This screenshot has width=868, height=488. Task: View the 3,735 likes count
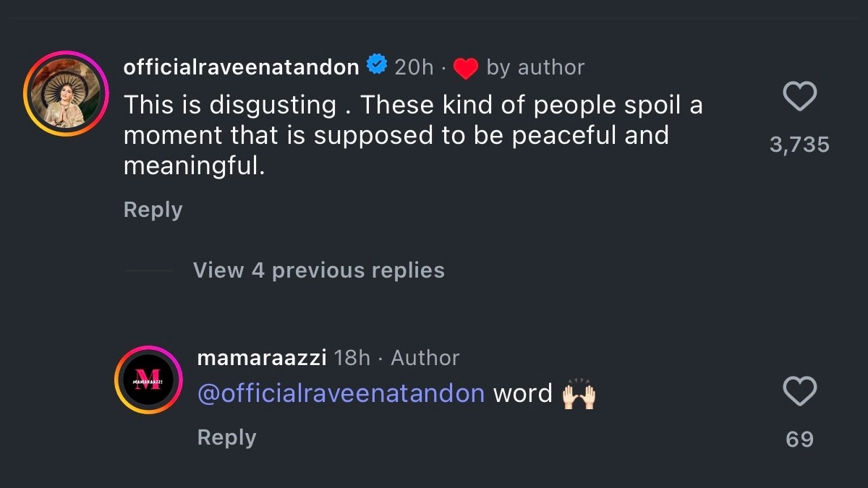[x=799, y=145]
